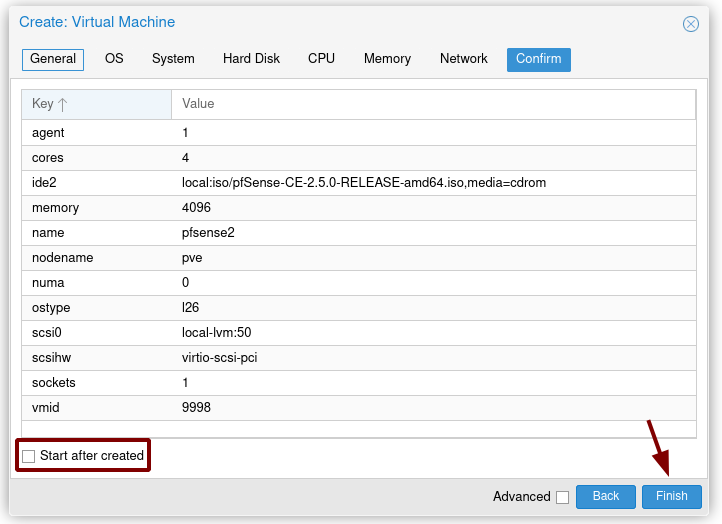
Task: Open the OS tab
Action: [114, 59]
